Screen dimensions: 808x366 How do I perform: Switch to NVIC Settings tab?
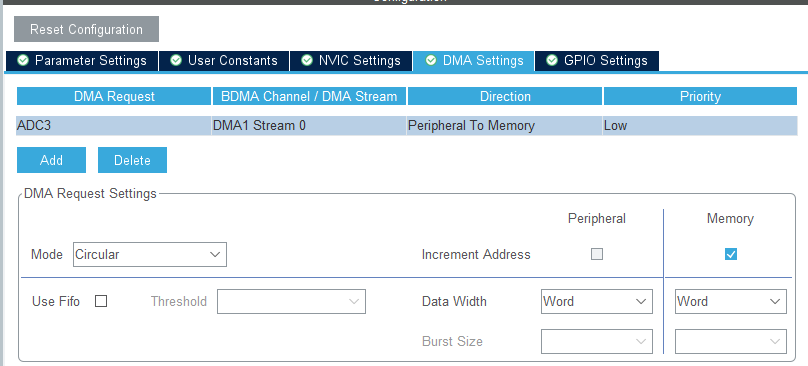pyautogui.click(x=351, y=61)
